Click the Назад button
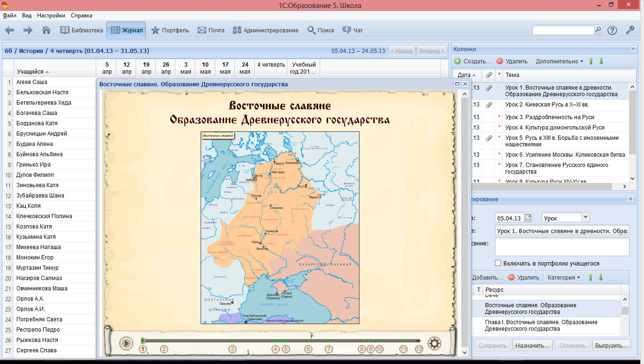The image size is (644, 364). [x=402, y=51]
